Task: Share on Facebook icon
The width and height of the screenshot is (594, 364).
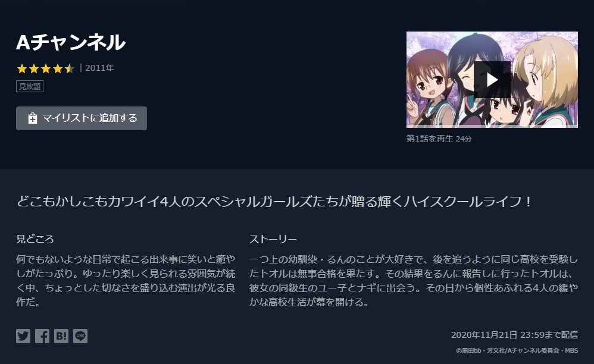Action: tap(42, 336)
